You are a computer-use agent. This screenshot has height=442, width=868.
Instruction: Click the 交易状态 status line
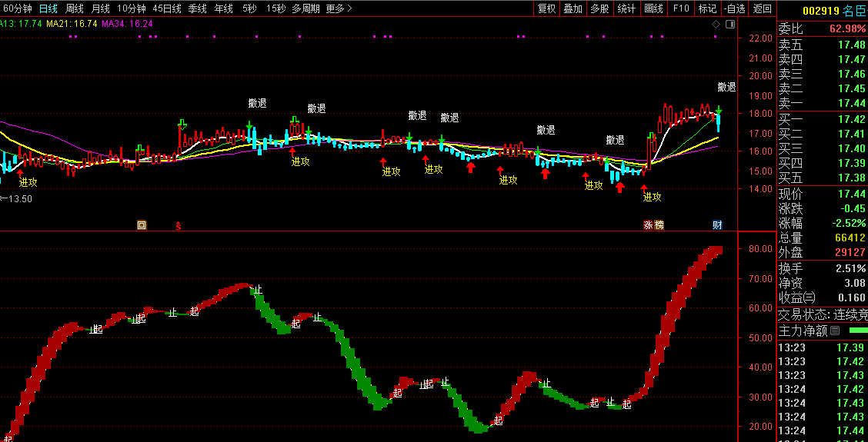[x=823, y=315]
